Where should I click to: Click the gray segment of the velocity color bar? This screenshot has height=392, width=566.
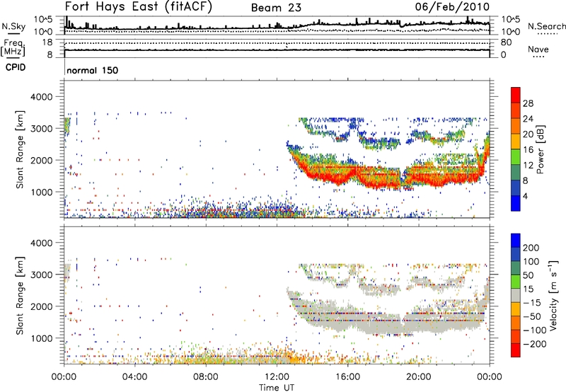516,295
